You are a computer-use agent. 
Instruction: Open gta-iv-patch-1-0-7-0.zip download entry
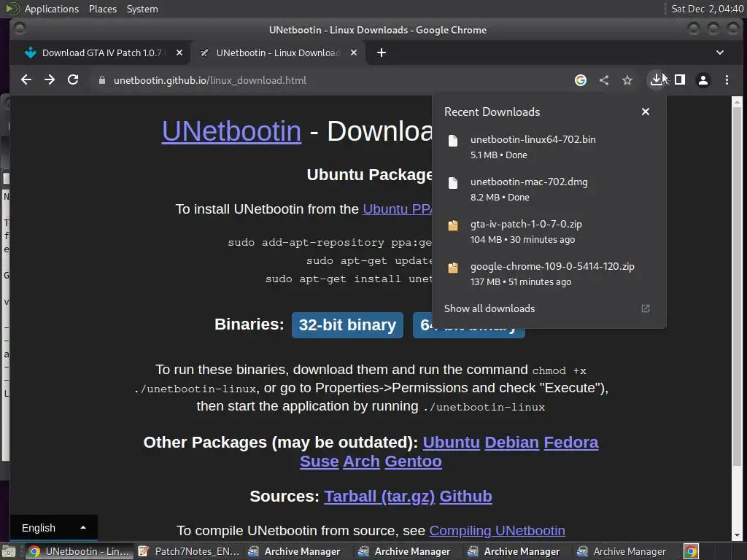point(549,231)
